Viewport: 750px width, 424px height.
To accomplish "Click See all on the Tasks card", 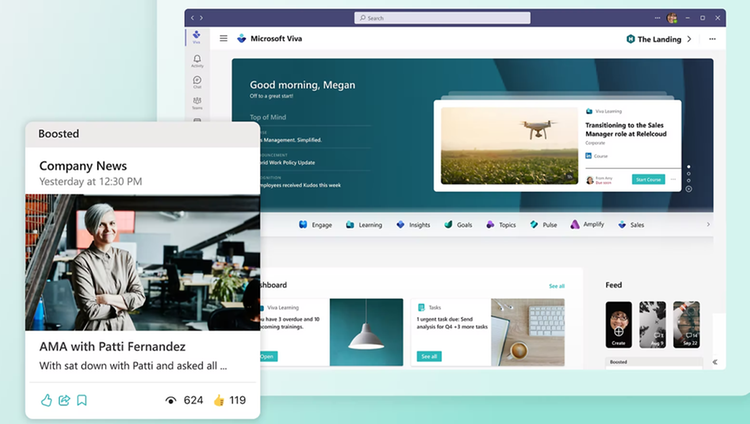I will (429, 356).
